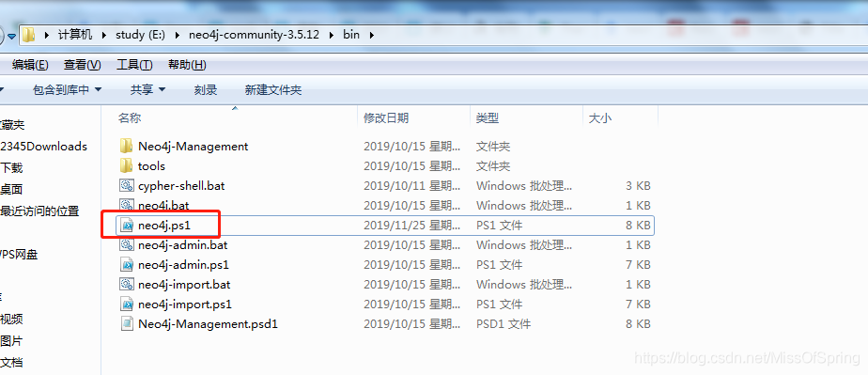
Task: Select the neo4j-admin.ps1 file icon
Action: click(x=128, y=264)
